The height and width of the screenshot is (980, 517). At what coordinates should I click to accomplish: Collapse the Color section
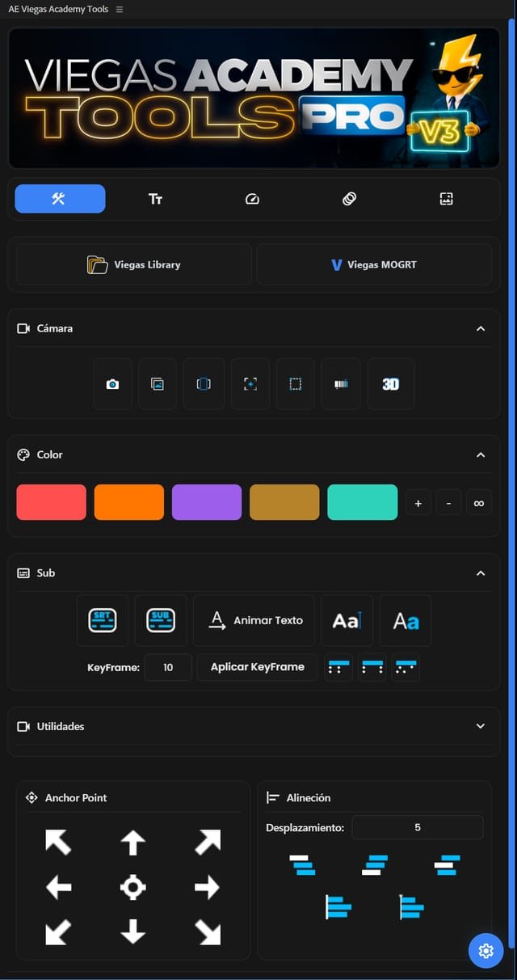tap(481, 454)
